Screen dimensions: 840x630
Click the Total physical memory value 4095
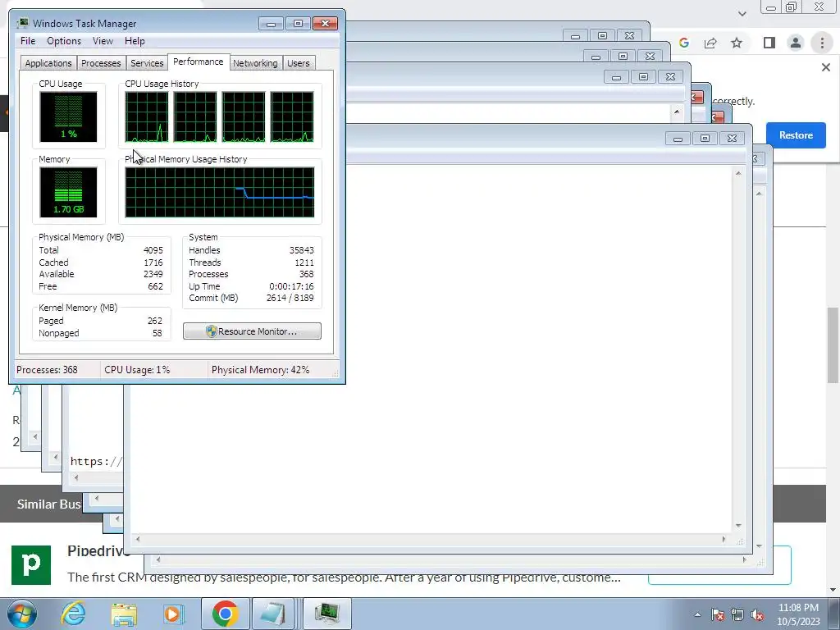[x=153, y=250]
